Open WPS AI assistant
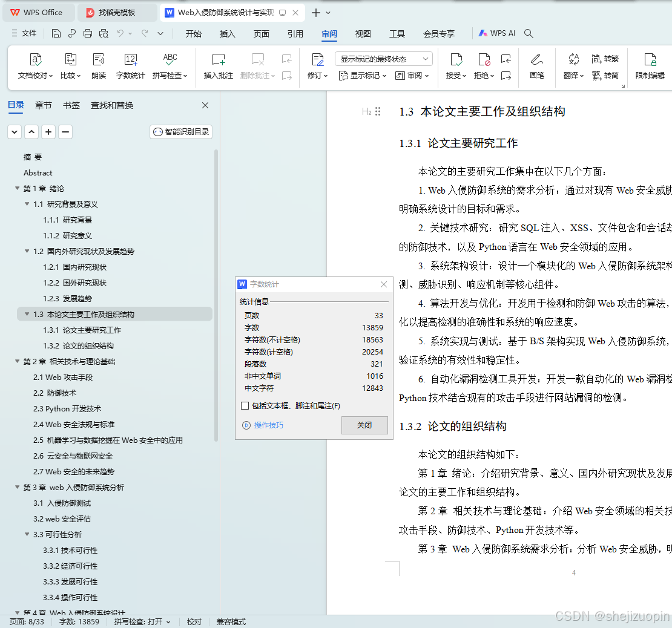The width and height of the screenshot is (672, 628). tap(497, 33)
